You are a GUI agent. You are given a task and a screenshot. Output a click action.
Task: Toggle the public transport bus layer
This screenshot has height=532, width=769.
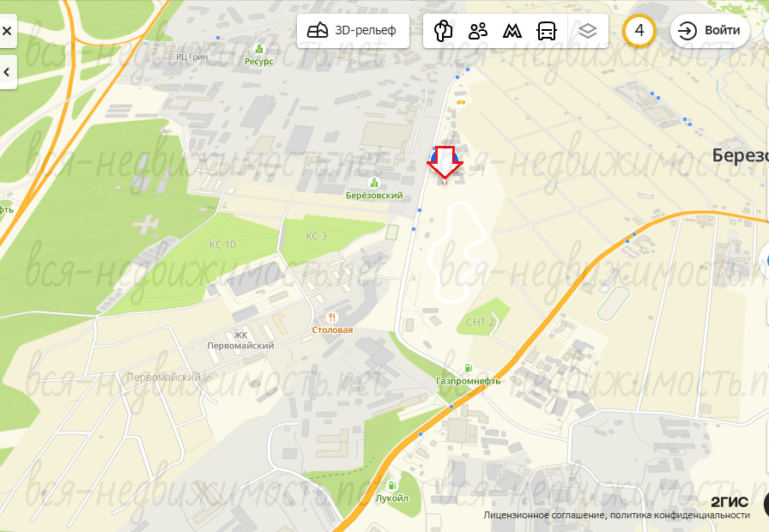pyautogui.click(x=547, y=31)
